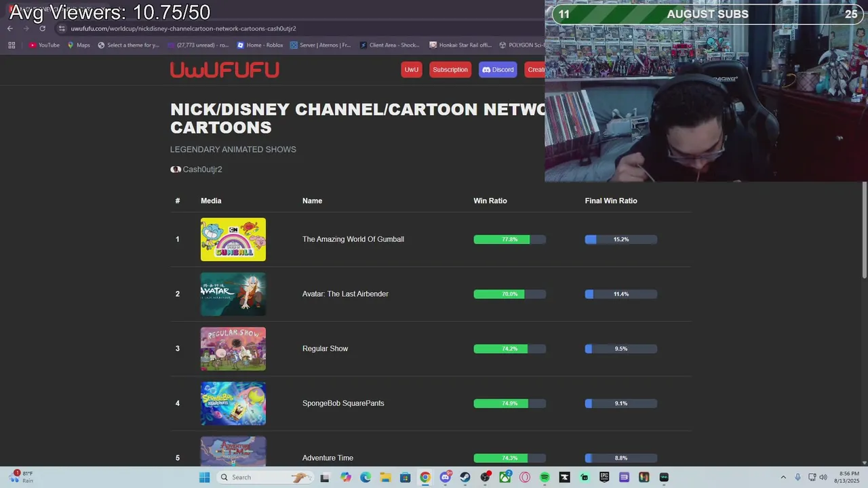Open the Client Area - Shock bookmark

[390, 45]
